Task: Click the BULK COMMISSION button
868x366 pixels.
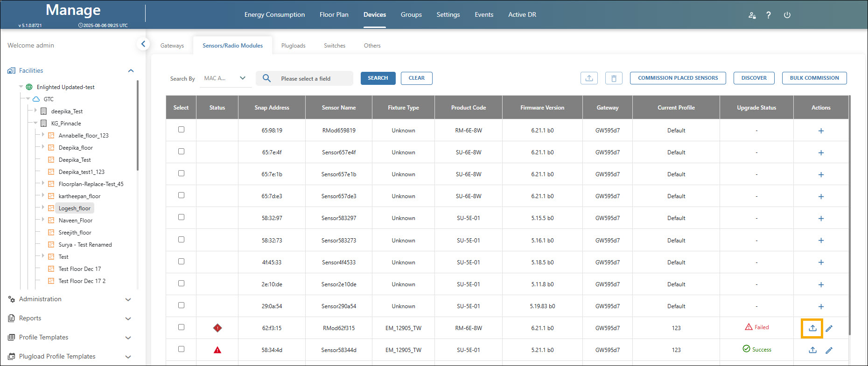Action: coord(814,78)
